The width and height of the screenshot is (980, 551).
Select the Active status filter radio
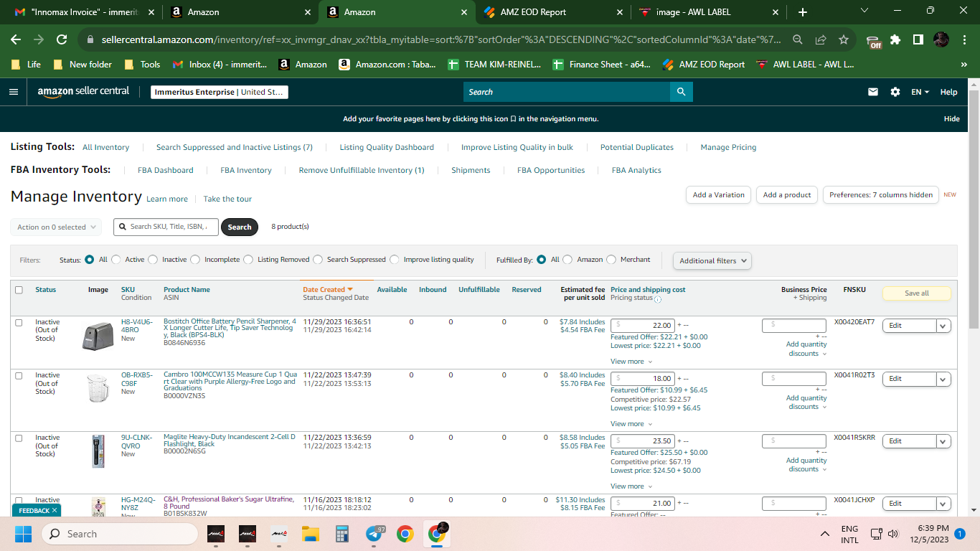(x=116, y=260)
